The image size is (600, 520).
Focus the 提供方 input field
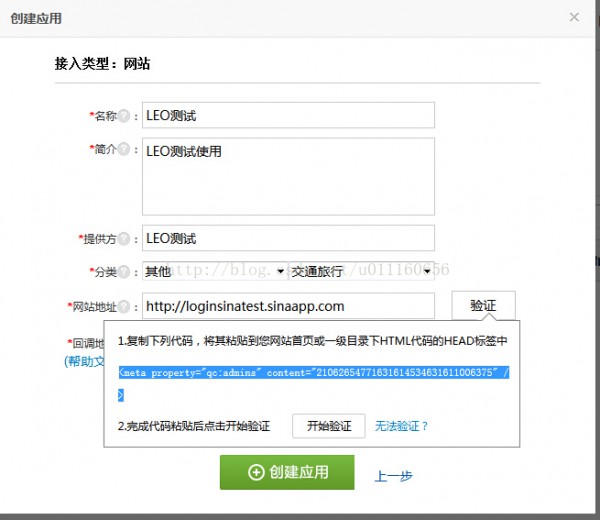click(288, 238)
